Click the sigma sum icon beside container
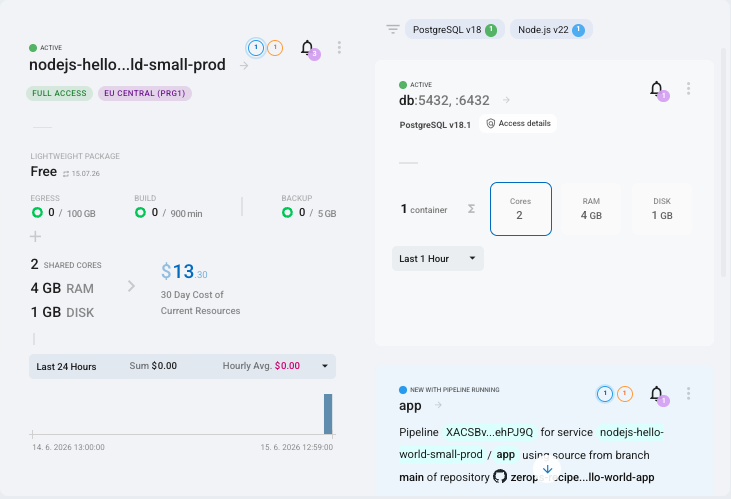Viewport: 731px width, 499px height. click(x=471, y=209)
